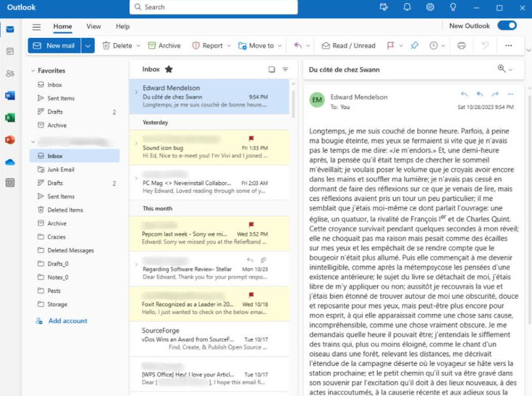The width and height of the screenshot is (532, 396).
Task: Switch to the Help tab
Action: (x=123, y=27)
